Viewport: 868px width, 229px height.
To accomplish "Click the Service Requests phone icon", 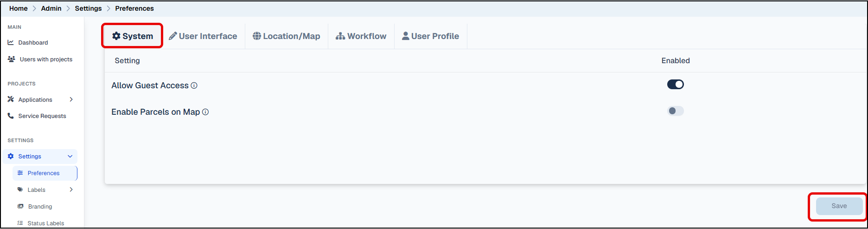I will (x=11, y=116).
